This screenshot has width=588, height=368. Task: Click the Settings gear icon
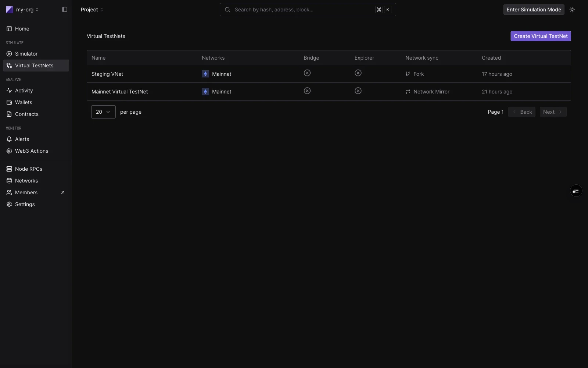click(x=9, y=204)
